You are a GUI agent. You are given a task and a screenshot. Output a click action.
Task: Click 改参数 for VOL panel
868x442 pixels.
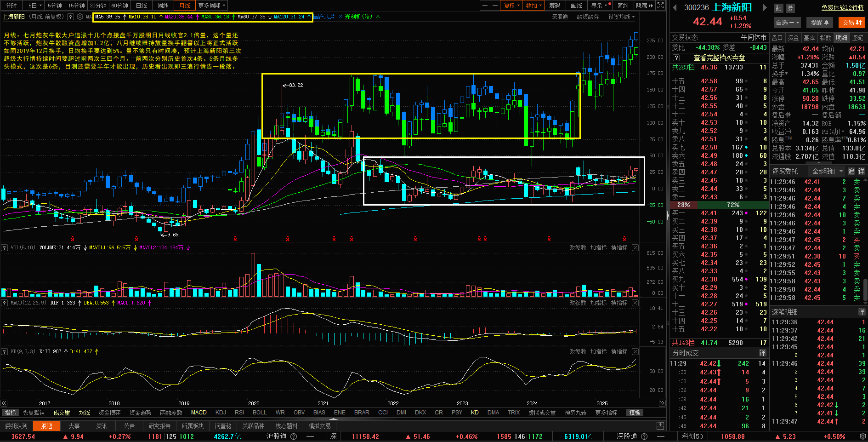(578, 247)
